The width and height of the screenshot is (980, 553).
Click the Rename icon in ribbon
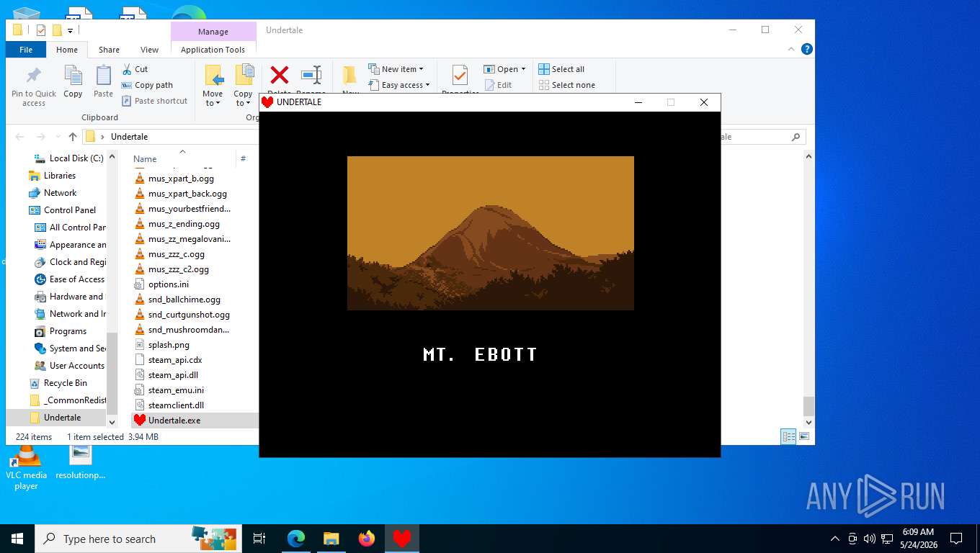(x=311, y=75)
